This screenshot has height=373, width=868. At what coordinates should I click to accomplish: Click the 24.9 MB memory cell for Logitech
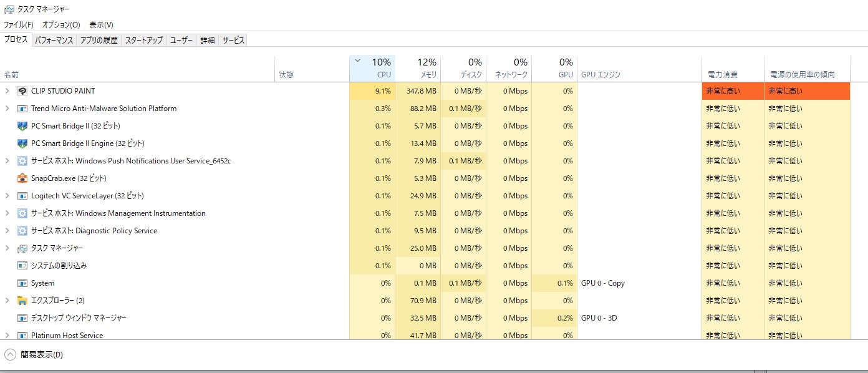(418, 196)
